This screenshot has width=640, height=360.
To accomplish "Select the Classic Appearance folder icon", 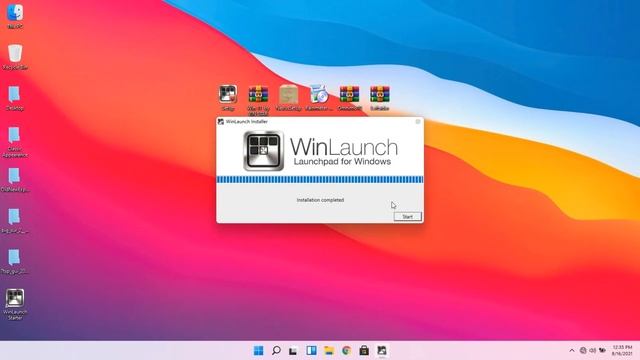I will pos(15,142).
